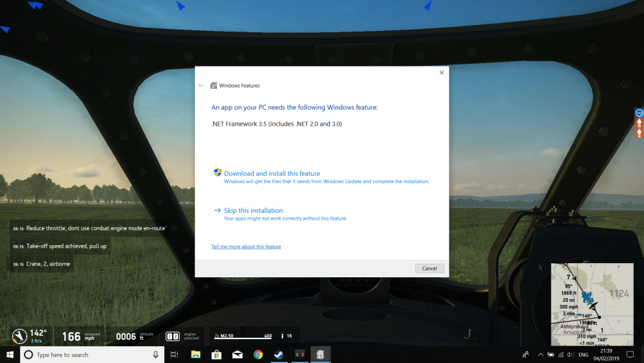Image resolution: width=644 pixels, height=363 pixels.
Task: Open clock and date 21:39 flyout
Action: [x=606, y=355]
